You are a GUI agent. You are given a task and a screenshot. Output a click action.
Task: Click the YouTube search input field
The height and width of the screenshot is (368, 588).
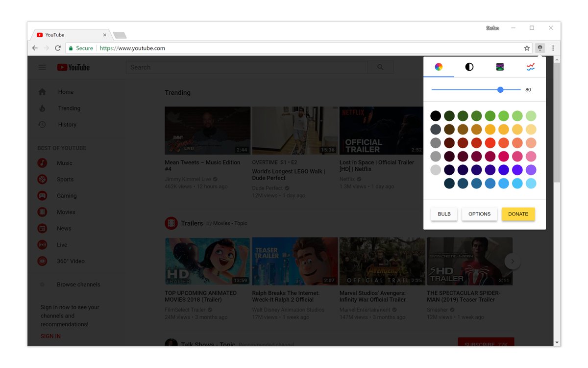246,67
